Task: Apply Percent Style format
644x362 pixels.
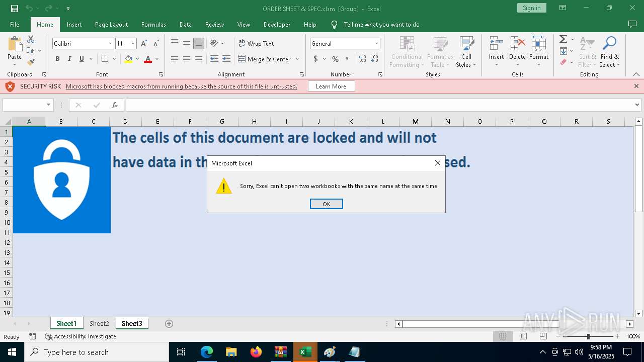Action: click(336, 59)
